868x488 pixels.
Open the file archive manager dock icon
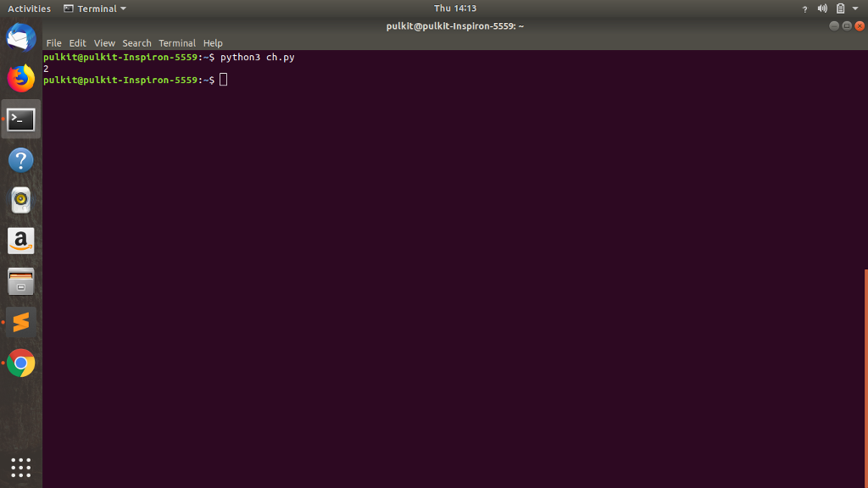pyautogui.click(x=21, y=281)
